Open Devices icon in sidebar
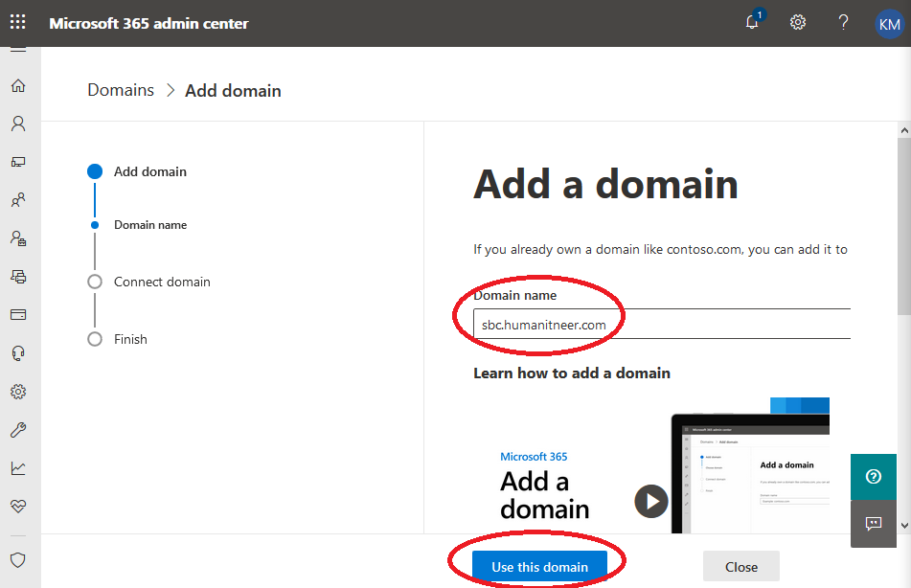 pos(18,162)
